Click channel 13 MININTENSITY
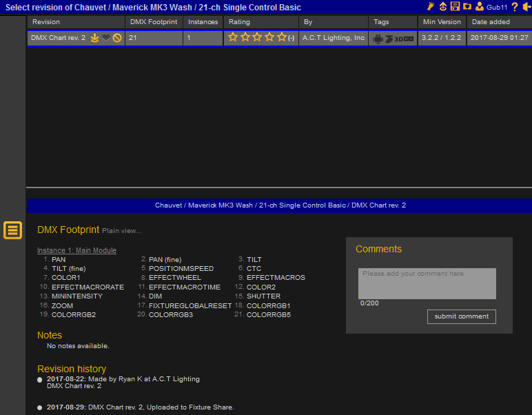Screen dimensions: 532x415 point(77,296)
